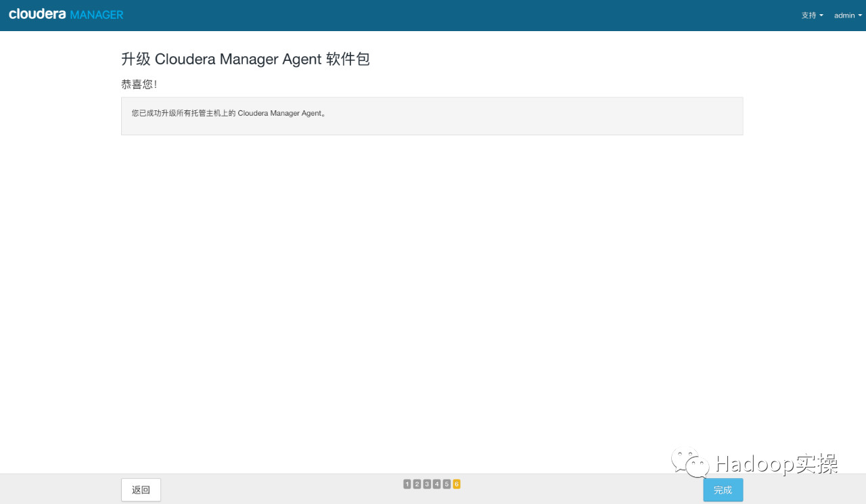Viewport: 866px width, 504px height.
Task: Click the 恭喜您! text
Action: pyautogui.click(x=139, y=85)
